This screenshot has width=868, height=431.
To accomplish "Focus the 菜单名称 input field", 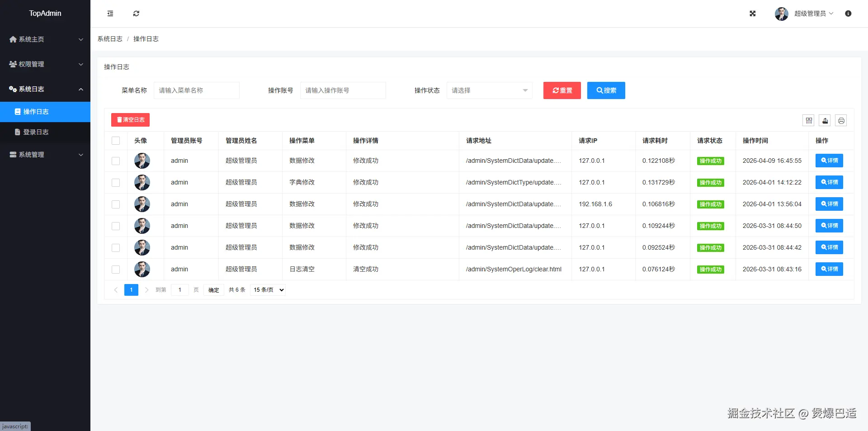I will pos(197,90).
